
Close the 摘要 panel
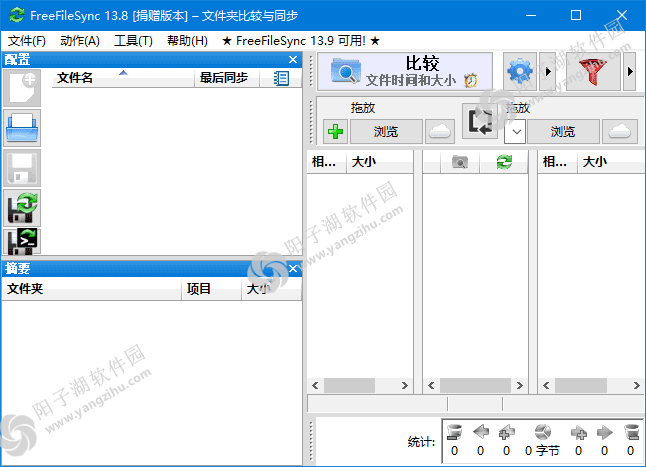293,269
